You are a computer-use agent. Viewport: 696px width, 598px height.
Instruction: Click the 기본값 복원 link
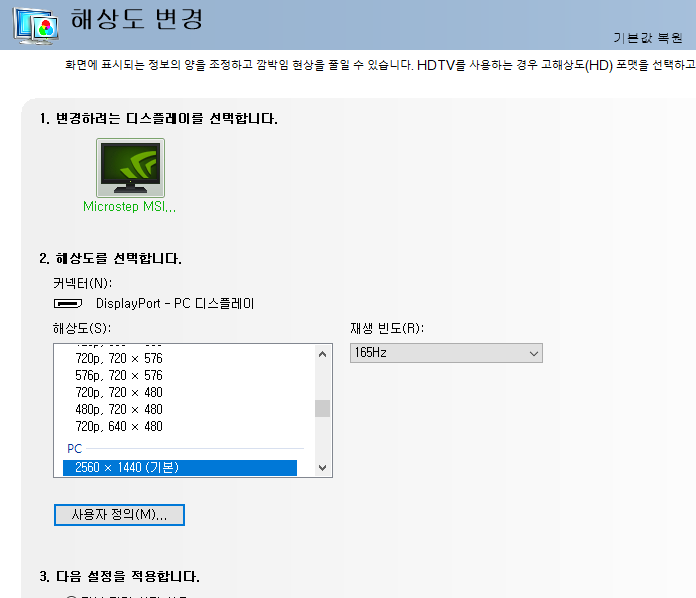tap(648, 38)
